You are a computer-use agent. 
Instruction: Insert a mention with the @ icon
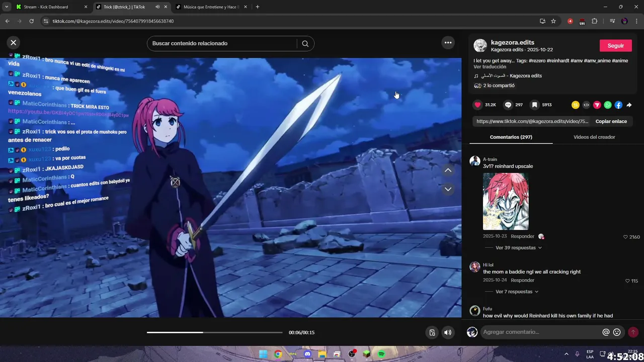click(x=606, y=332)
